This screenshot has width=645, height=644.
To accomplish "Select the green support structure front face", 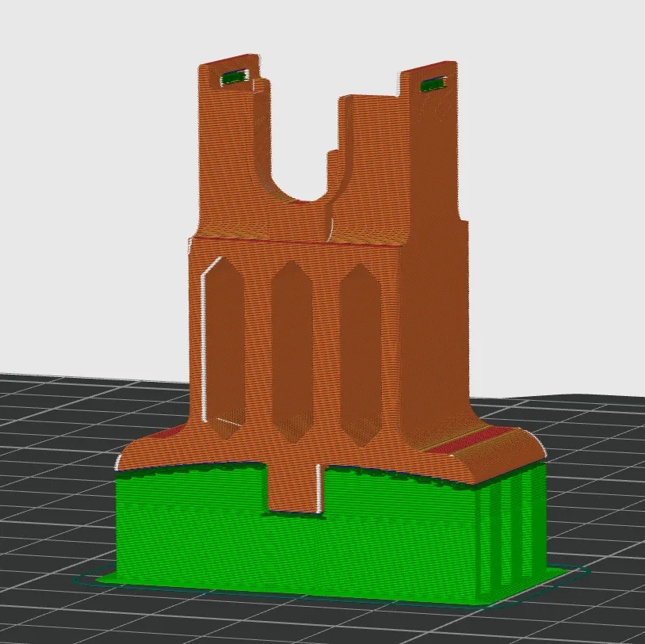I will pos(296,535).
